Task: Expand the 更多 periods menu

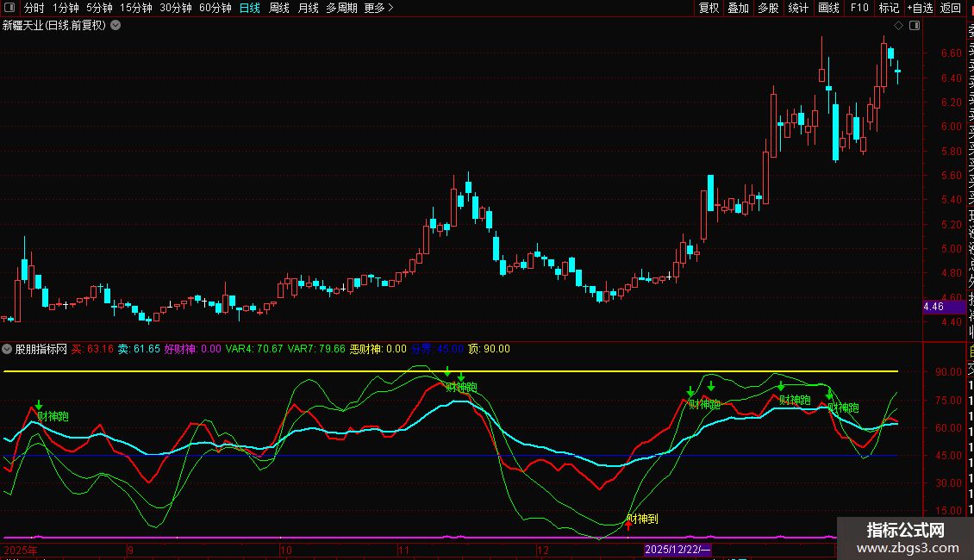Action: 378,8
